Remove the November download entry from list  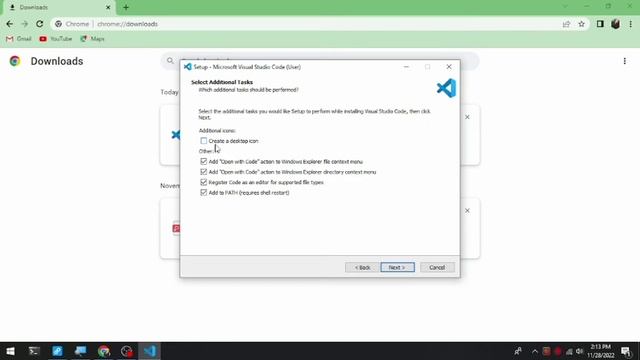coord(467,211)
